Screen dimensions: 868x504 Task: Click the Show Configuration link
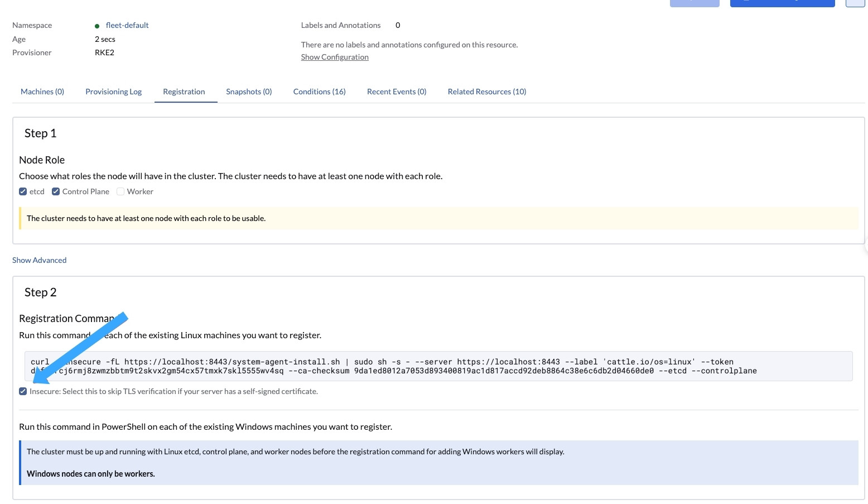point(335,57)
